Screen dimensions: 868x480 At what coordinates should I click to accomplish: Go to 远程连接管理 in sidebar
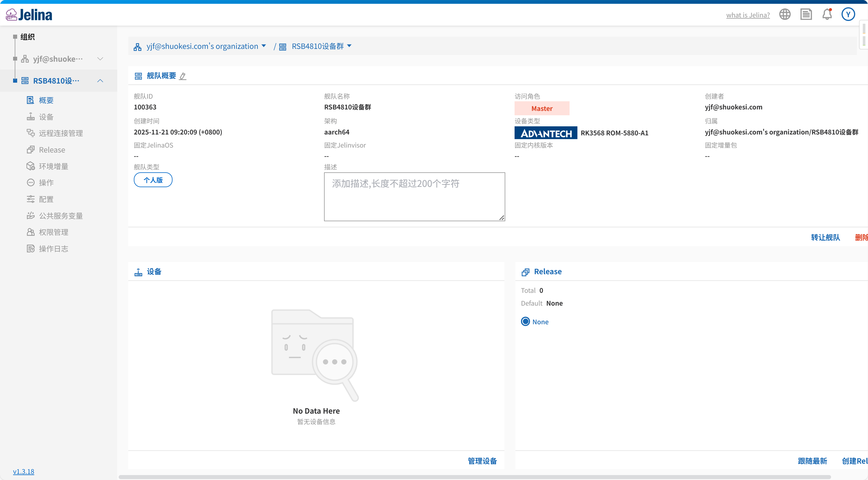click(61, 133)
